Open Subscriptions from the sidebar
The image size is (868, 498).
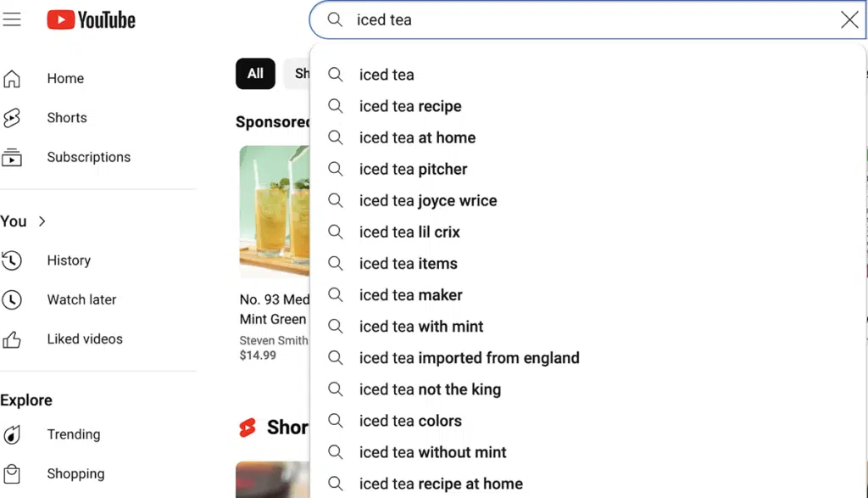pos(88,157)
